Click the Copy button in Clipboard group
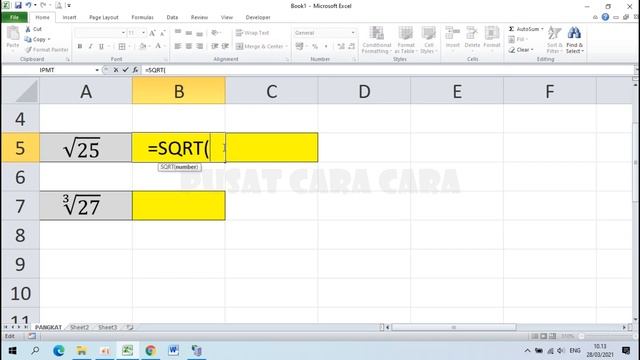Viewport: 640px width, 360px height. pos(36,39)
